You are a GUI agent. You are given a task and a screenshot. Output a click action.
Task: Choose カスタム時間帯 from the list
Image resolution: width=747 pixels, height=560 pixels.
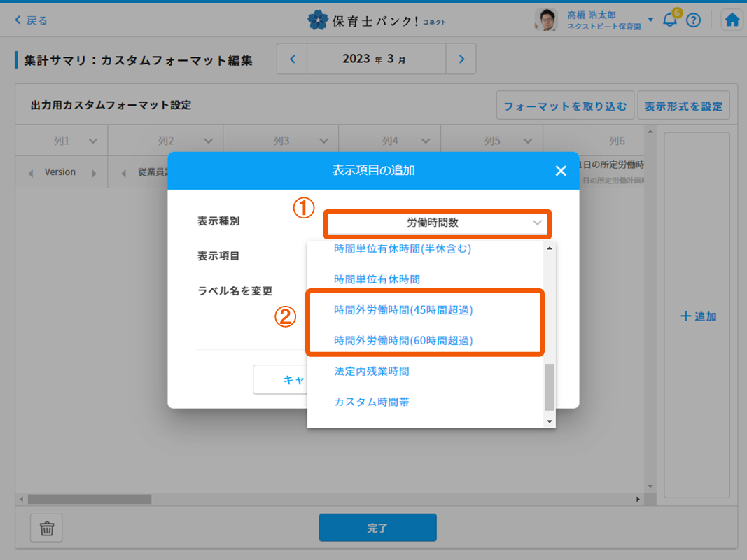372,402
